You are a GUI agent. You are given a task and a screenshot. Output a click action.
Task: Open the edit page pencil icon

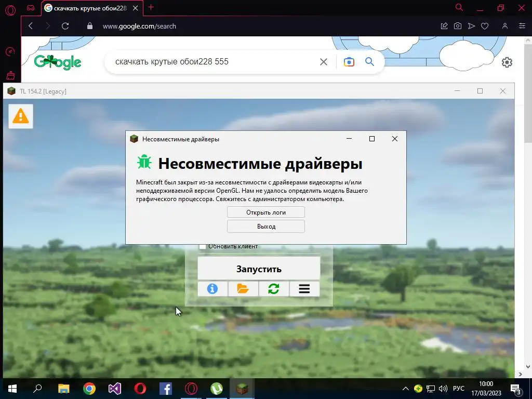pyautogui.click(x=444, y=26)
